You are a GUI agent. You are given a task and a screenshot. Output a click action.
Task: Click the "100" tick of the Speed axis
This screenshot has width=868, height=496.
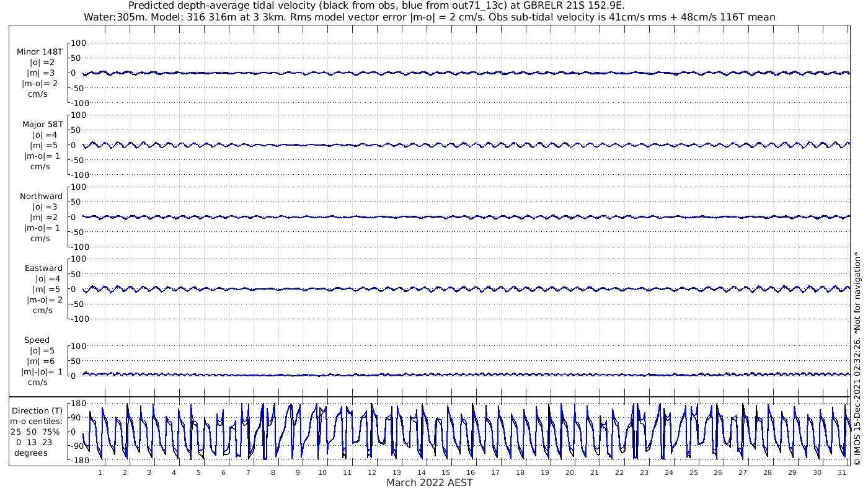point(79,346)
